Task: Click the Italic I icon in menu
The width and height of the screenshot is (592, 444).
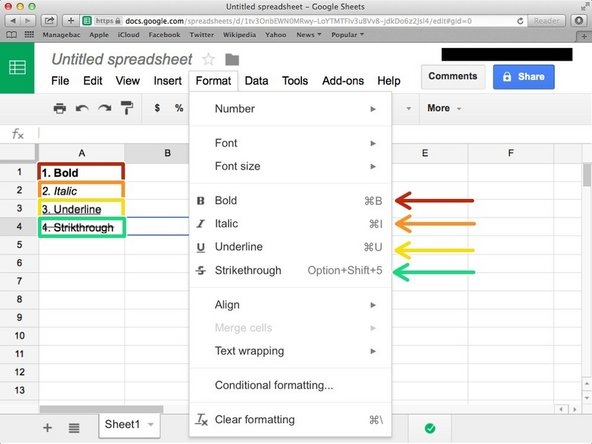Action: tap(200, 224)
